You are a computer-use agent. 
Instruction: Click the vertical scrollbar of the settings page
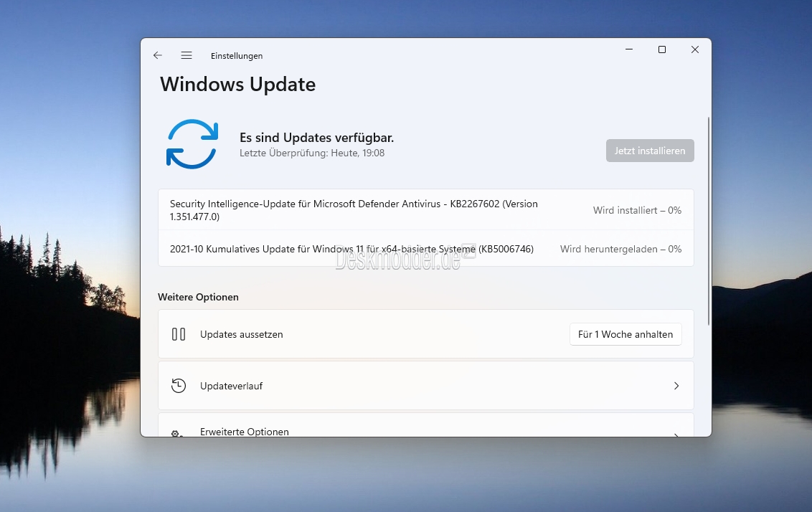(708, 222)
